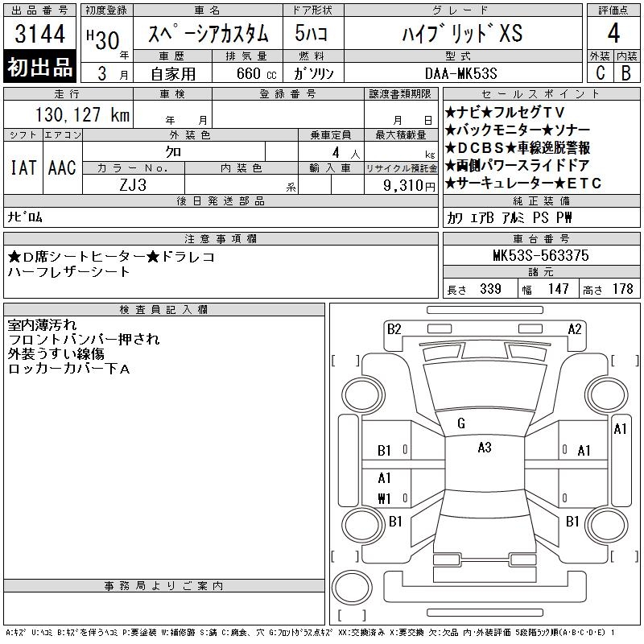644x644 pixels.
Task: Select ★両側パワースライドドア sales point
Action: pyautogui.click(x=518, y=166)
